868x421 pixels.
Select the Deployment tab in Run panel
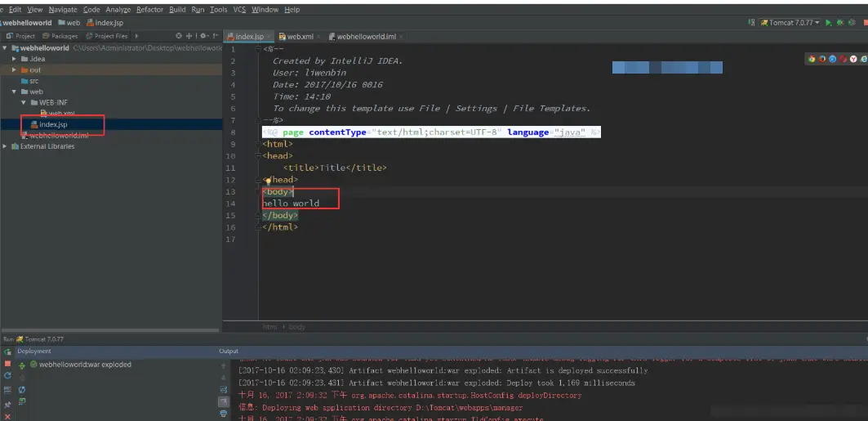[x=33, y=352]
